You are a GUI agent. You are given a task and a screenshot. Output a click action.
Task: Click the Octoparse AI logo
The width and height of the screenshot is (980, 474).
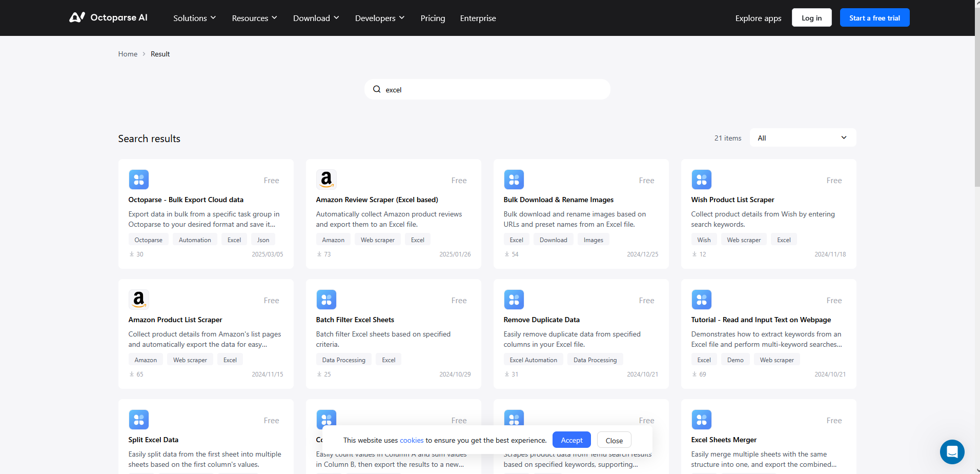click(108, 17)
